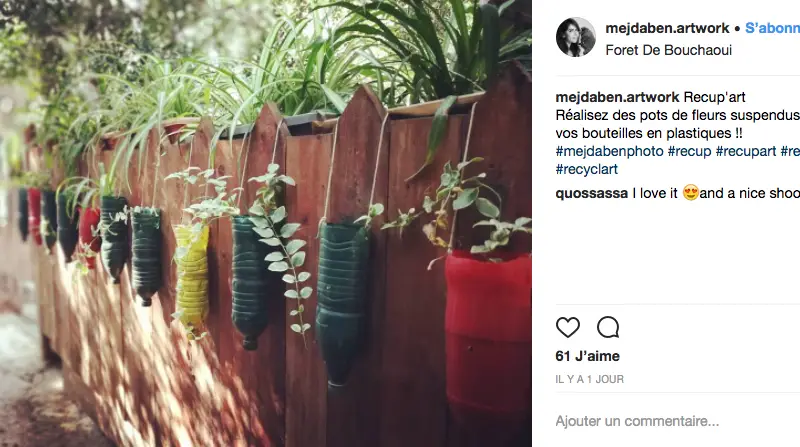Open the #recup hashtag

pyautogui.click(x=689, y=151)
